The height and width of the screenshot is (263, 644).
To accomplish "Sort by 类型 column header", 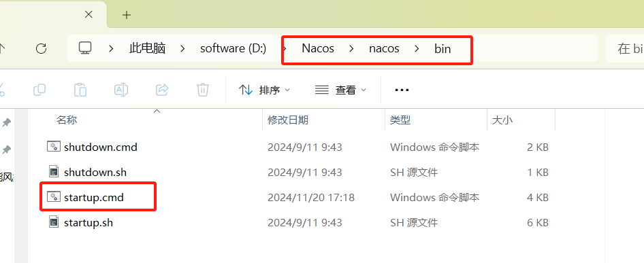I will coord(400,120).
